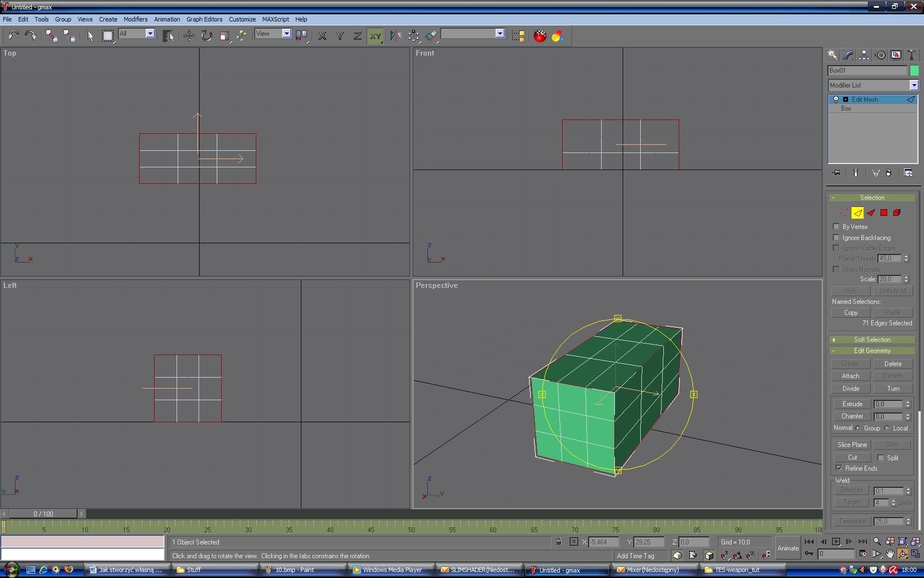Click the Chamfer button
Image resolution: width=924 pixels, height=578 pixels.
pyautogui.click(x=852, y=416)
